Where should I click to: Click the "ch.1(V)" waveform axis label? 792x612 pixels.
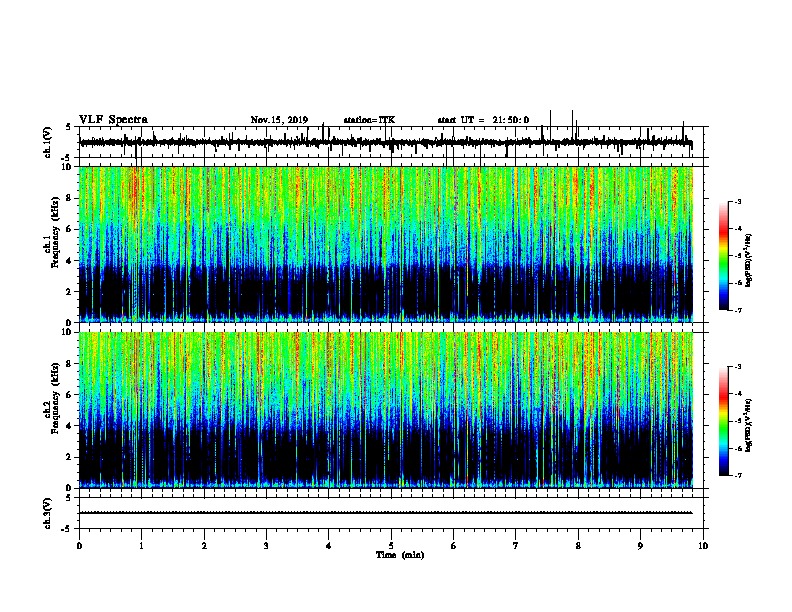coord(48,142)
